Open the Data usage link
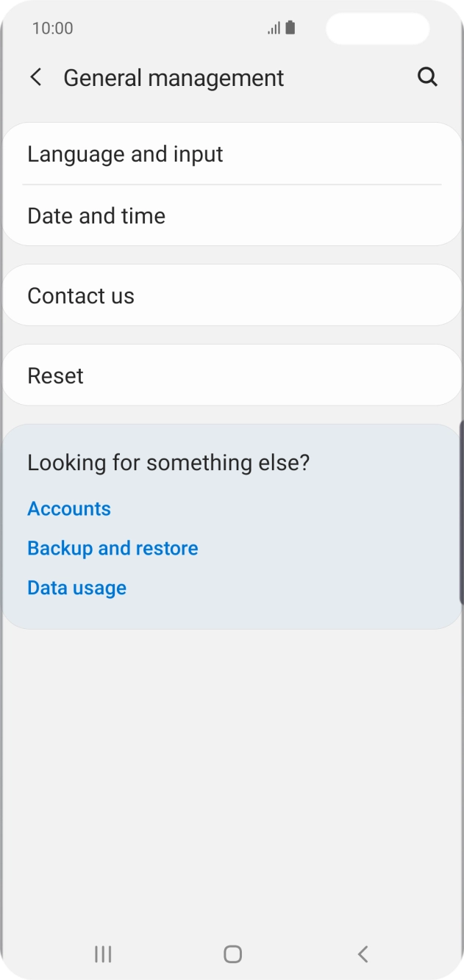Screen dimensions: 464x980 coord(76,588)
